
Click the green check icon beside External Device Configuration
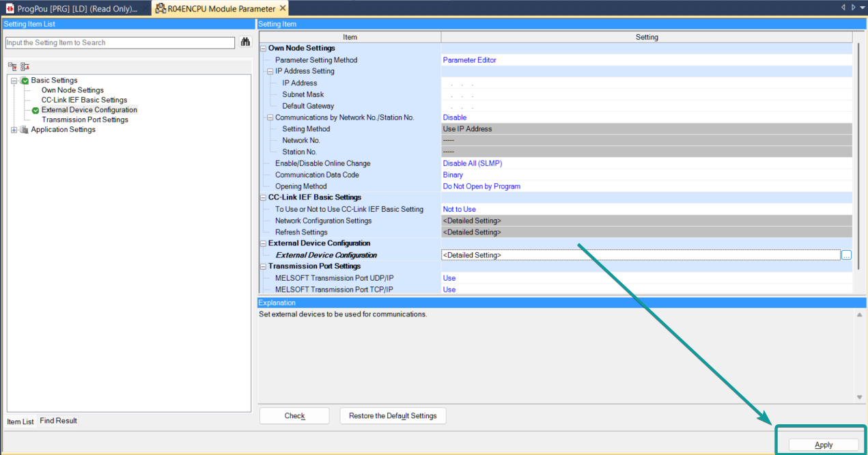pos(36,110)
